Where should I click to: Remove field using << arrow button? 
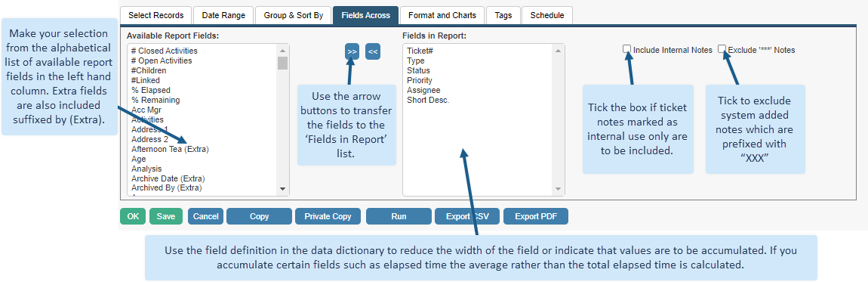[373, 51]
